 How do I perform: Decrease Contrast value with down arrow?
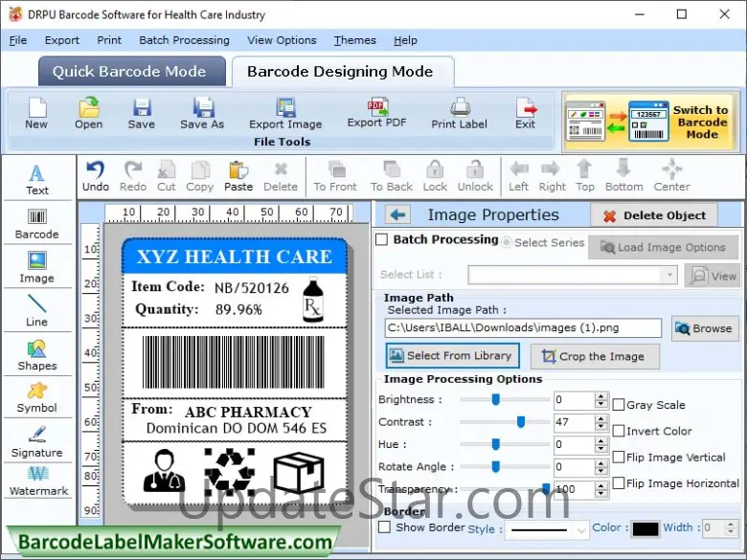point(601,426)
